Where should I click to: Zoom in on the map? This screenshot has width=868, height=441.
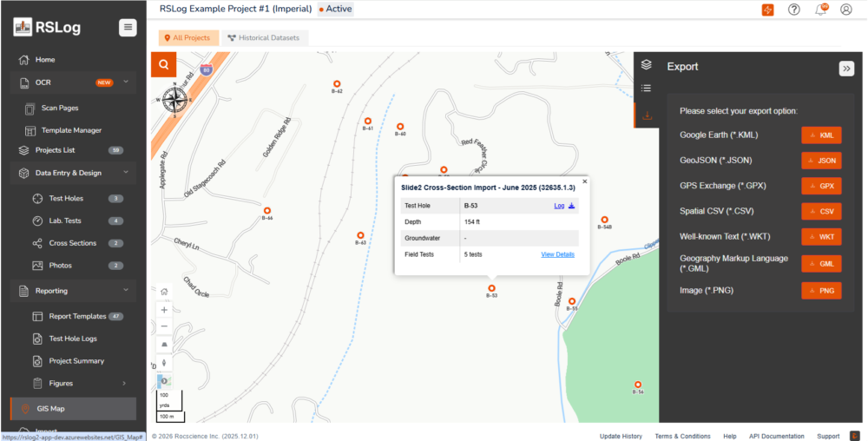point(165,309)
